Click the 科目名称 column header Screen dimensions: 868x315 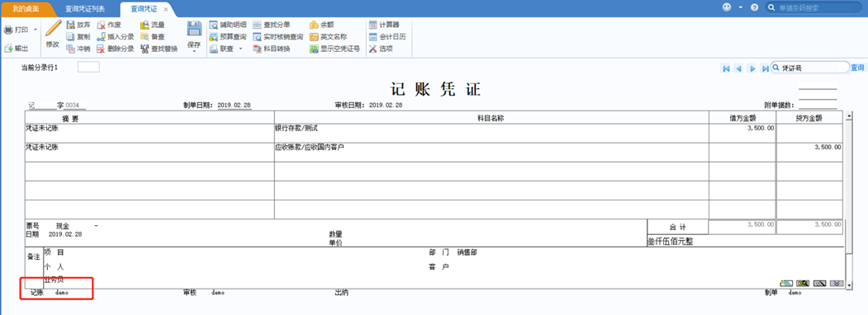(x=491, y=118)
